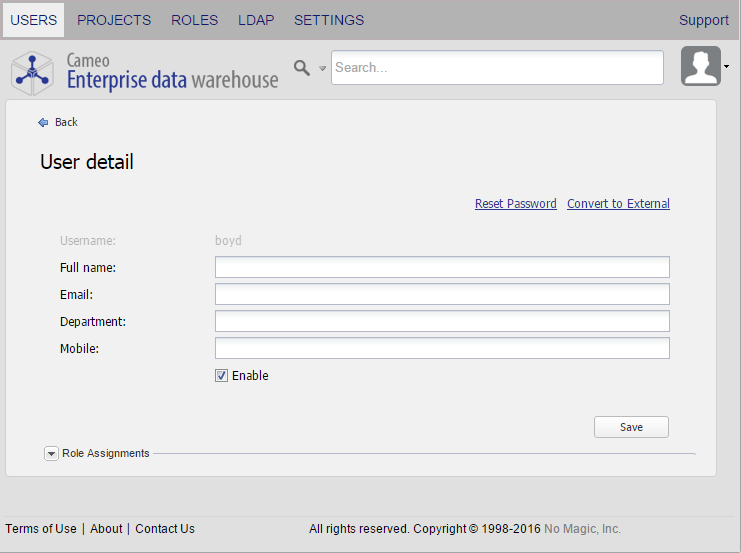Go to the LDAP tab
The width and height of the screenshot is (741, 553).
click(256, 20)
